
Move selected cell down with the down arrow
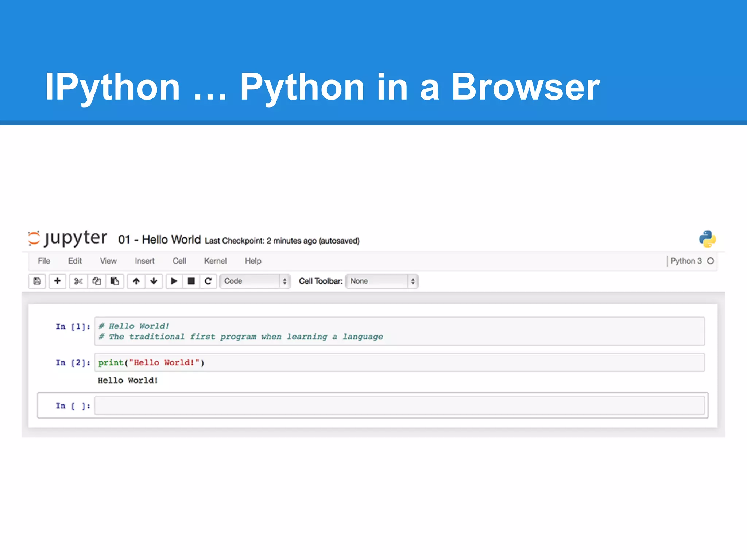[x=154, y=281]
